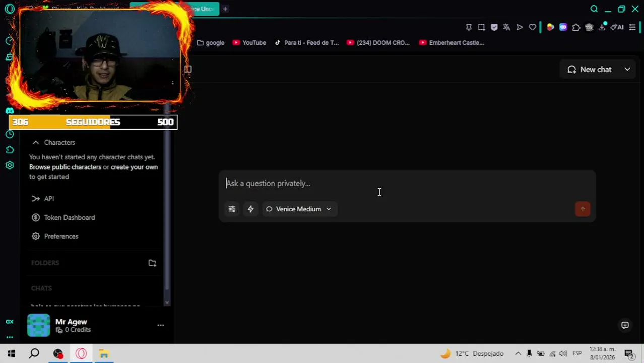Click the lightning bolt icon in prompt box

click(x=250, y=209)
